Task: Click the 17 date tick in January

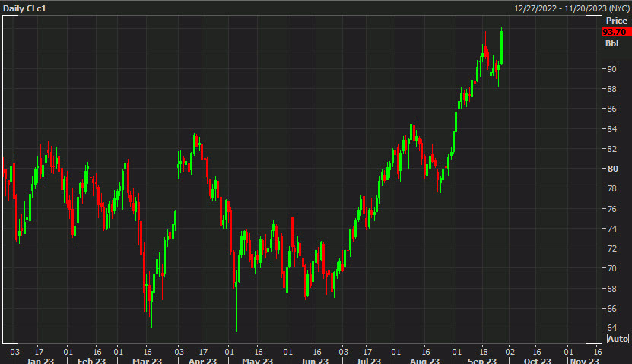Action: point(39,352)
